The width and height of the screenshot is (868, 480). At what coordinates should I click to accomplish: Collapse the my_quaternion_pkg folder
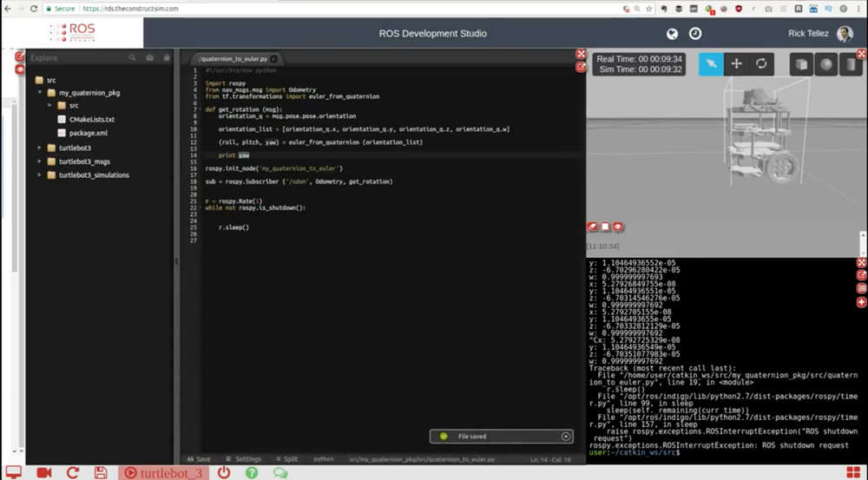coord(39,93)
